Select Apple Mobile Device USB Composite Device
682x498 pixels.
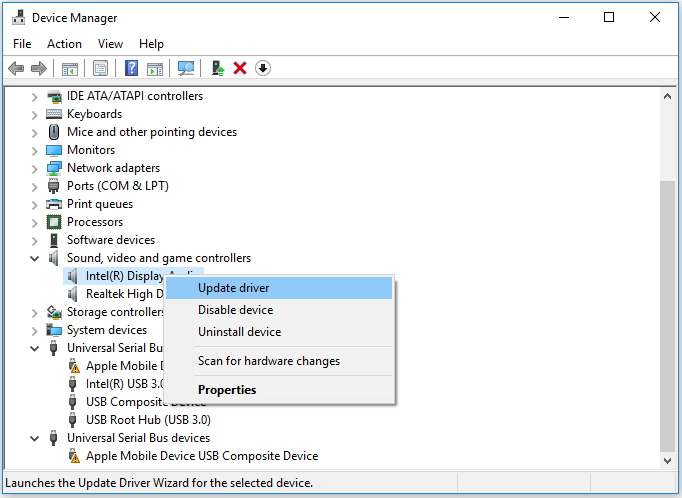(201, 456)
